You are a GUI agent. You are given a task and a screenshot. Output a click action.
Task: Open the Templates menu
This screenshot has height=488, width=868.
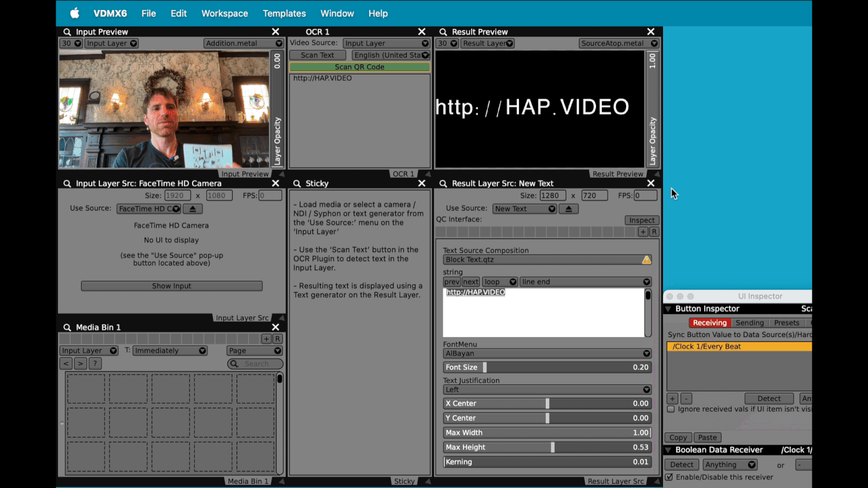(284, 13)
